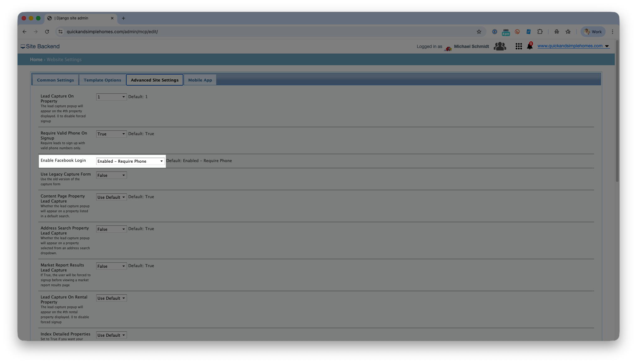Switch to the Template Options tab
Screen dimensions: 637x364
tap(102, 80)
